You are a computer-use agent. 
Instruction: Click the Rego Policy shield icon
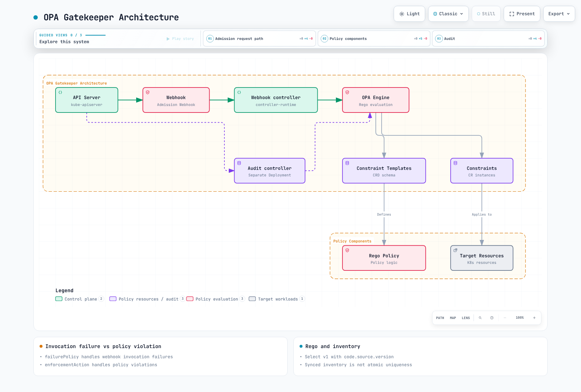(348, 250)
